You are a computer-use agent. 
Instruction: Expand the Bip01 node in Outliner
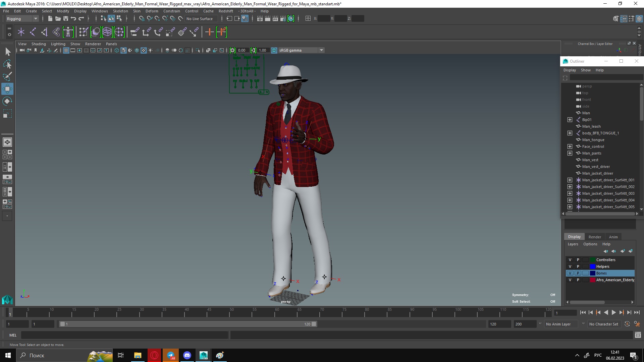click(x=570, y=120)
